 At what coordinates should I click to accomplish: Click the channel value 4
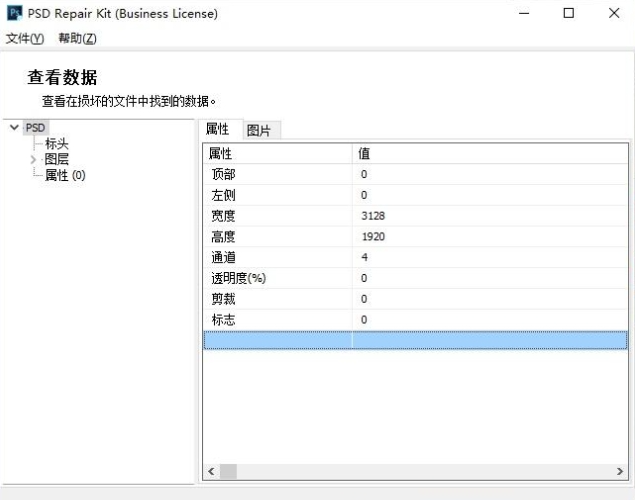tap(364, 257)
